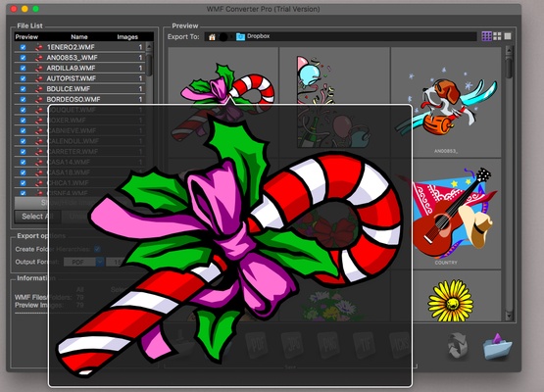The image size is (544, 392).
Task: Disable the checkbox for BDULCE.WMF
Action: click(23, 89)
